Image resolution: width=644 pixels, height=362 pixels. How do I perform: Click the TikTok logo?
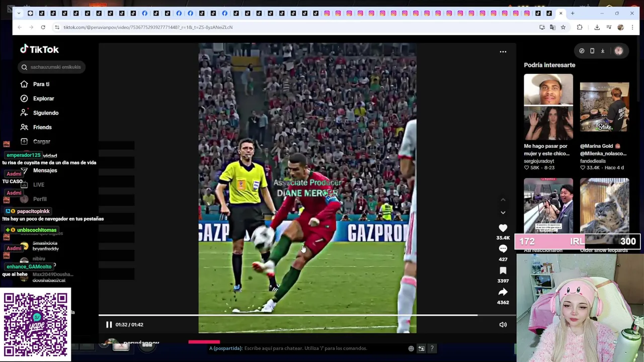click(39, 49)
